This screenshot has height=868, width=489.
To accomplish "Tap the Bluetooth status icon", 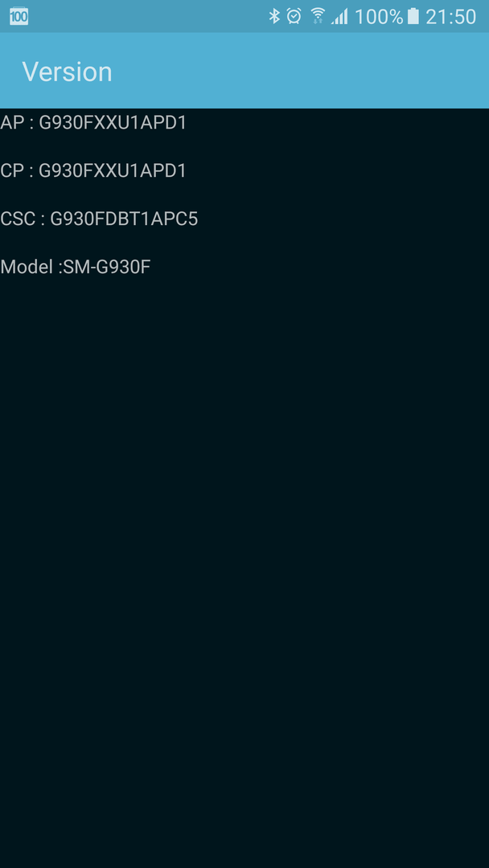I will click(x=274, y=16).
